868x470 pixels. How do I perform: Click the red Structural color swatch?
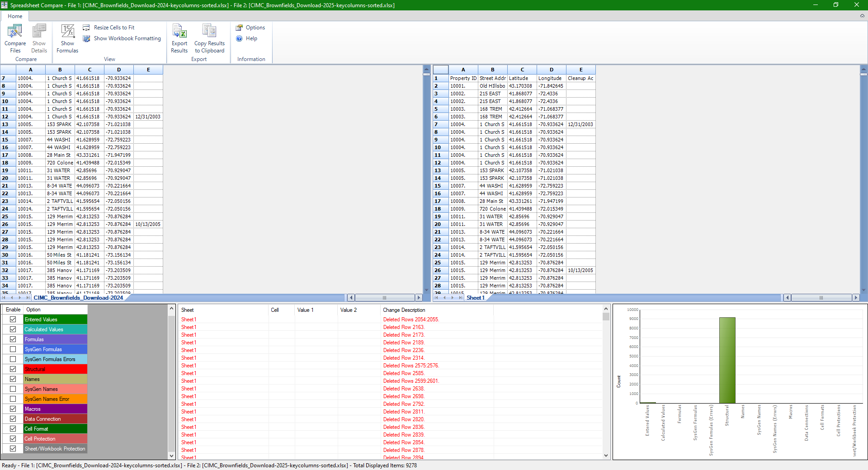(x=54, y=369)
